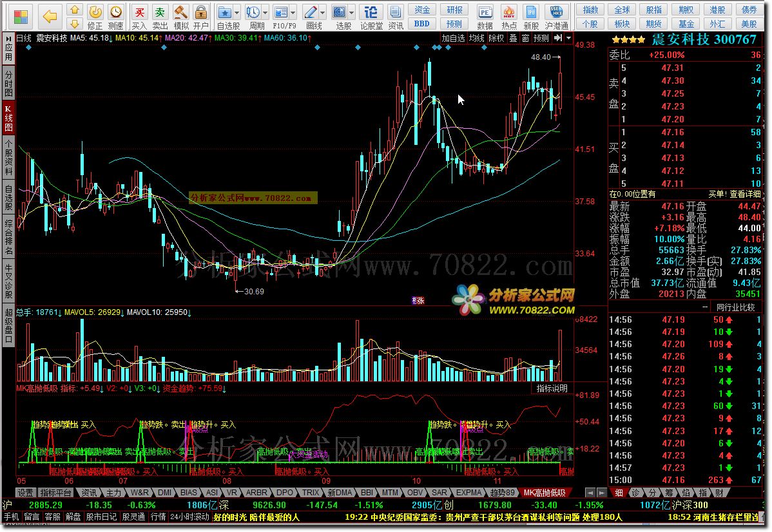Click the 指标说明 indicator description button

coord(552,388)
